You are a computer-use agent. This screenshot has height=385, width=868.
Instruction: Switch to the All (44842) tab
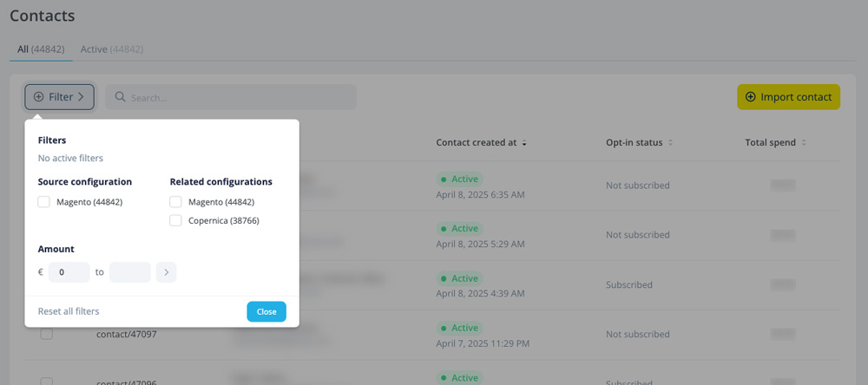tap(41, 49)
